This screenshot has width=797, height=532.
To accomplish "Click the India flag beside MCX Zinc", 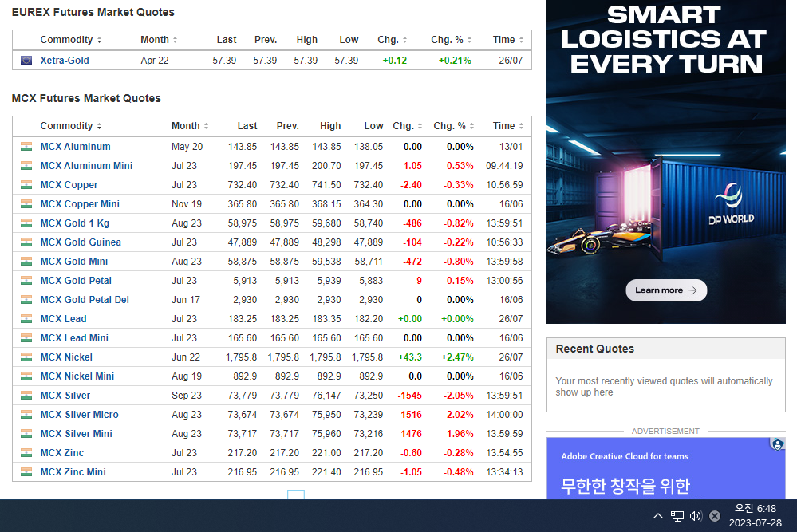I will coord(26,453).
